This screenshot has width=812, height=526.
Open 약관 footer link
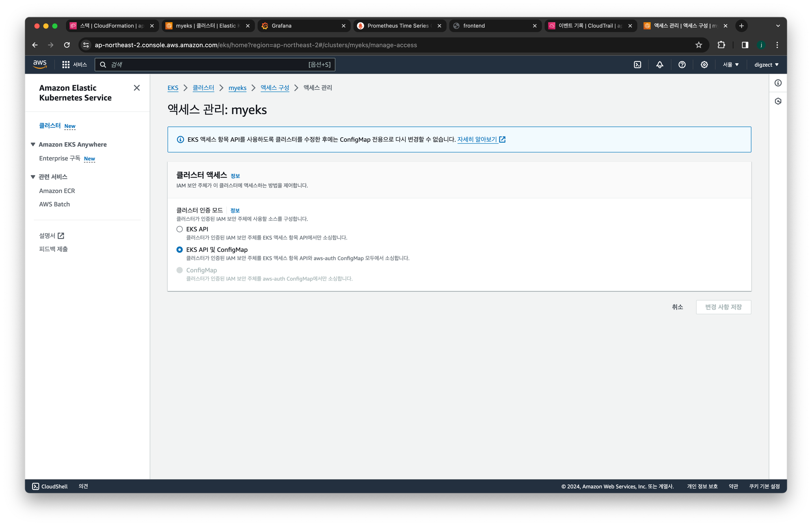pos(733,486)
